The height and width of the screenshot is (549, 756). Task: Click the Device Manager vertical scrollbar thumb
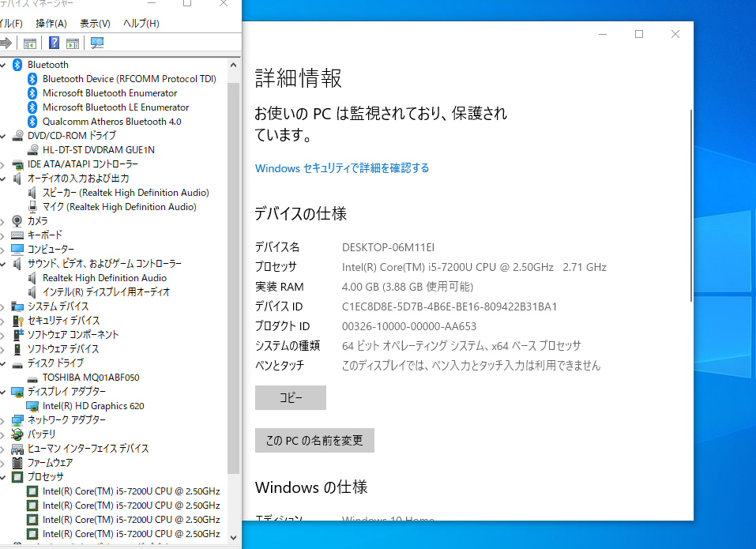coord(233,277)
